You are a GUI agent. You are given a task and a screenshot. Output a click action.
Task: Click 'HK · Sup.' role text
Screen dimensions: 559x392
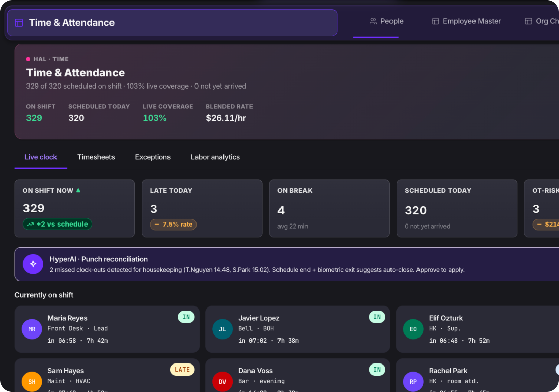coord(444,328)
